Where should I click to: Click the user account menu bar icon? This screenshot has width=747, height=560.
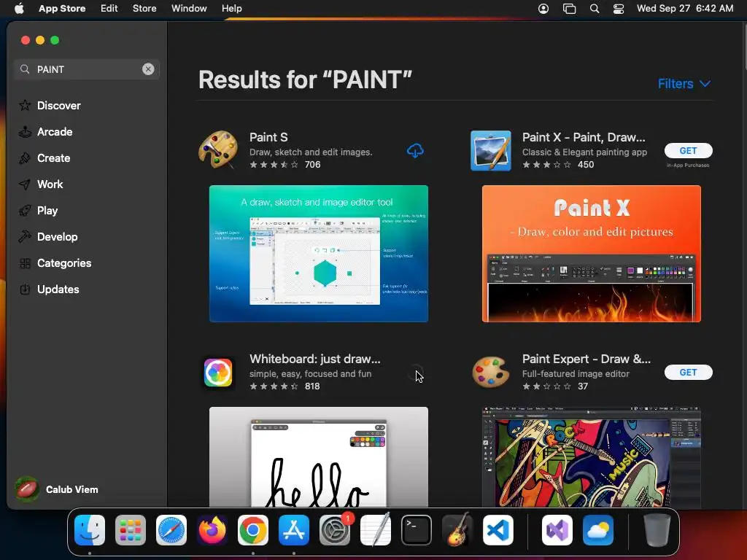pos(543,9)
